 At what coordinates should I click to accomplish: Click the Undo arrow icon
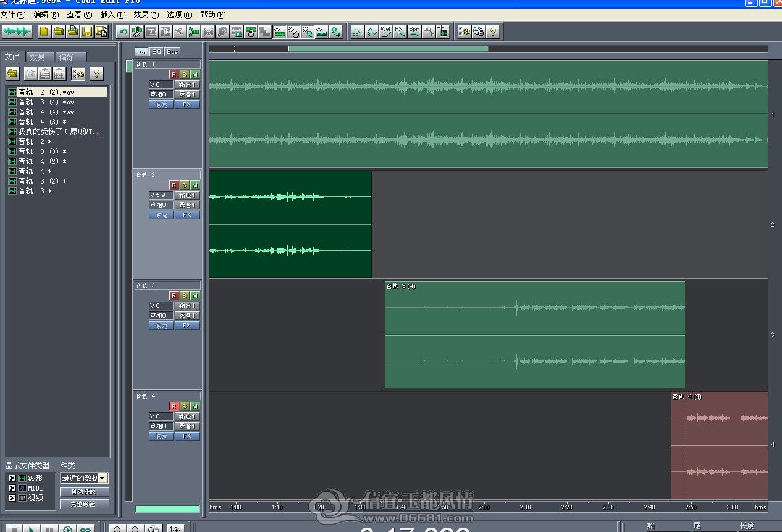123,32
